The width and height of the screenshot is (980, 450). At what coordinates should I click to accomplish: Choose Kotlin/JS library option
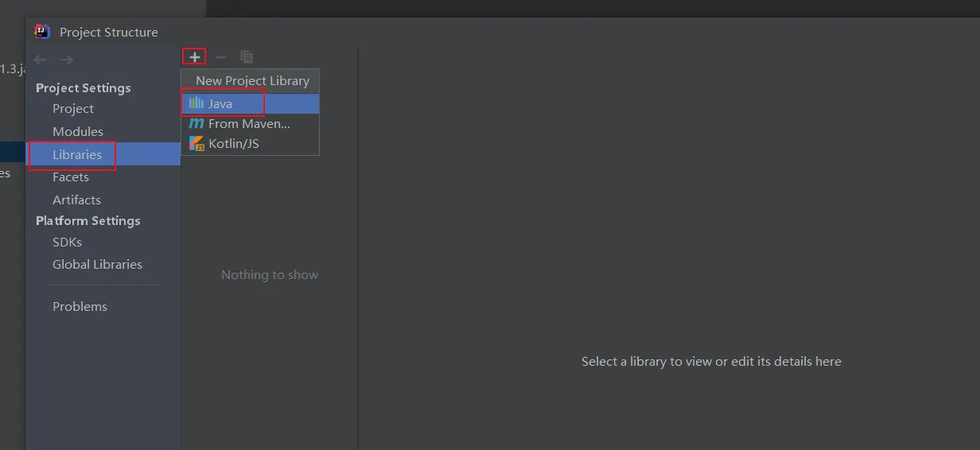251,144
